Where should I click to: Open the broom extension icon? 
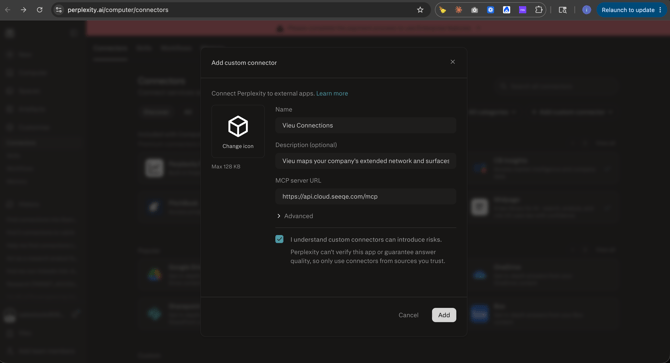443,10
